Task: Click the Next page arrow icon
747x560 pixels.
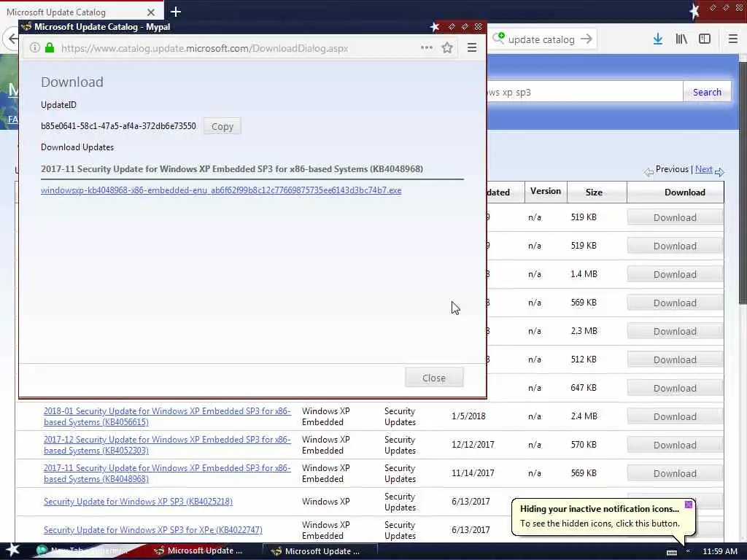Action: pyautogui.click(x=719, y=172)
